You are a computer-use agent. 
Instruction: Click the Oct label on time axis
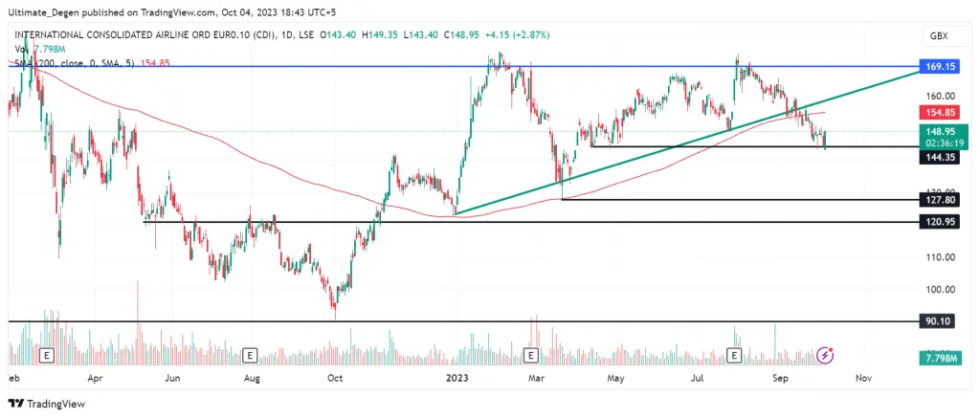pyautogui.click(x=335, y=378)
